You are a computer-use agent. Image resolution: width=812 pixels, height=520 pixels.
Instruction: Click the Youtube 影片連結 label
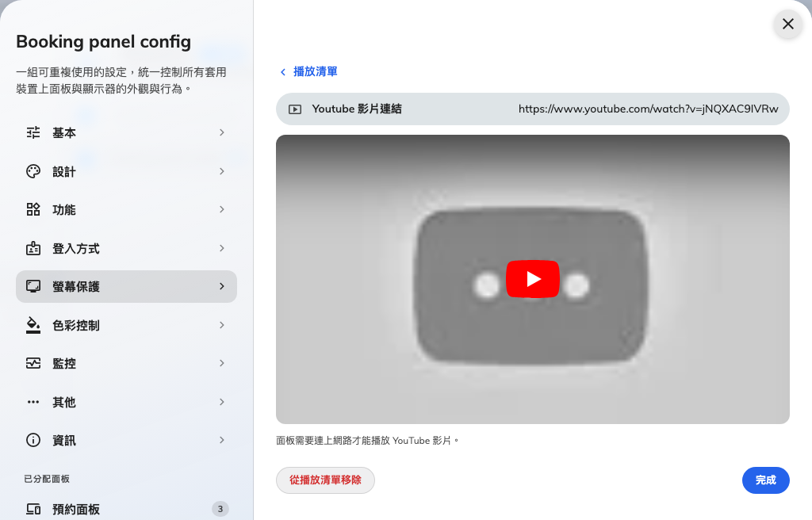357,109
